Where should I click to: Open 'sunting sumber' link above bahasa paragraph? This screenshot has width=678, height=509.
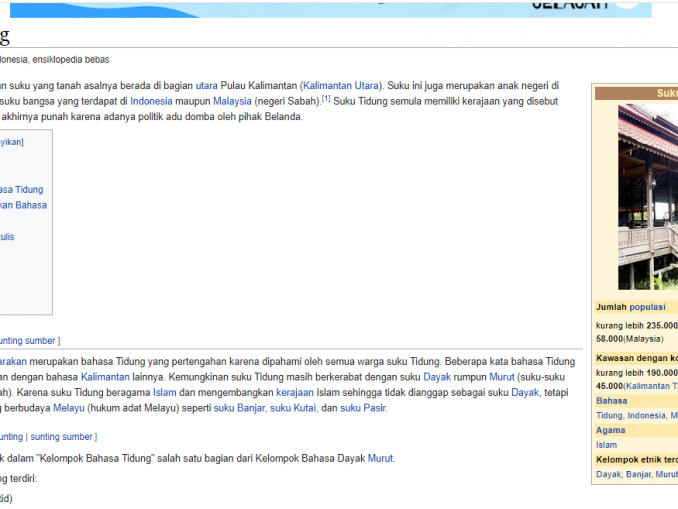pyautogui.click(x=28, y=341)
